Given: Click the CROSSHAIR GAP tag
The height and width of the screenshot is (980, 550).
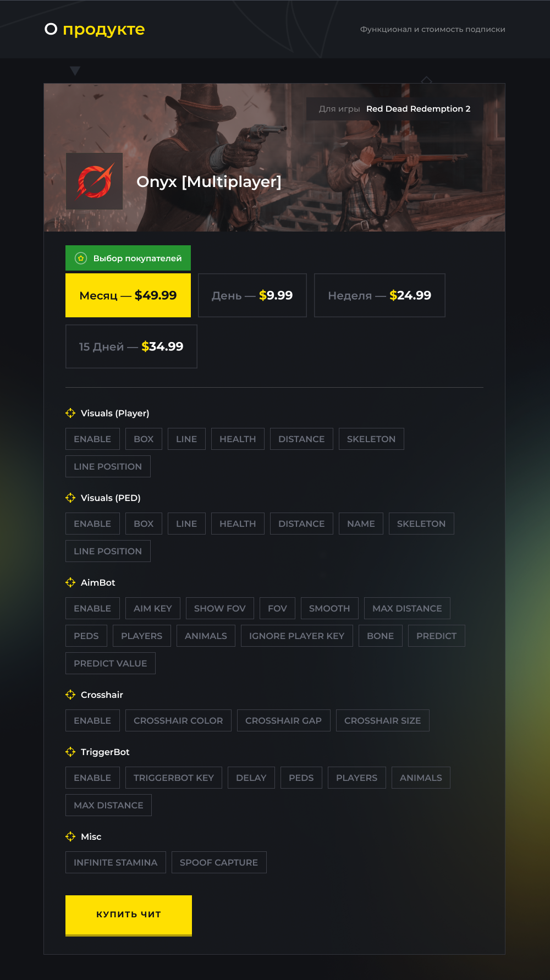Looking at the screenshot, I should [284, 720].
